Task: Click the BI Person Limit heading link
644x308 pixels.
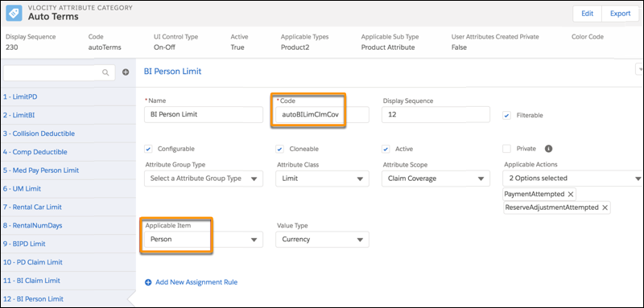Action: pos(172,72)
